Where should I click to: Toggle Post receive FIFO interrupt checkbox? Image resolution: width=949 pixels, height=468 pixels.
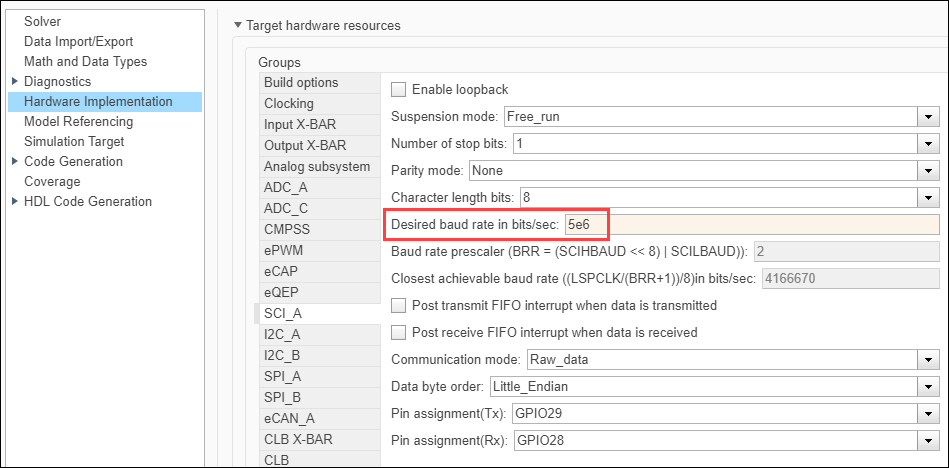pos(399,332)
